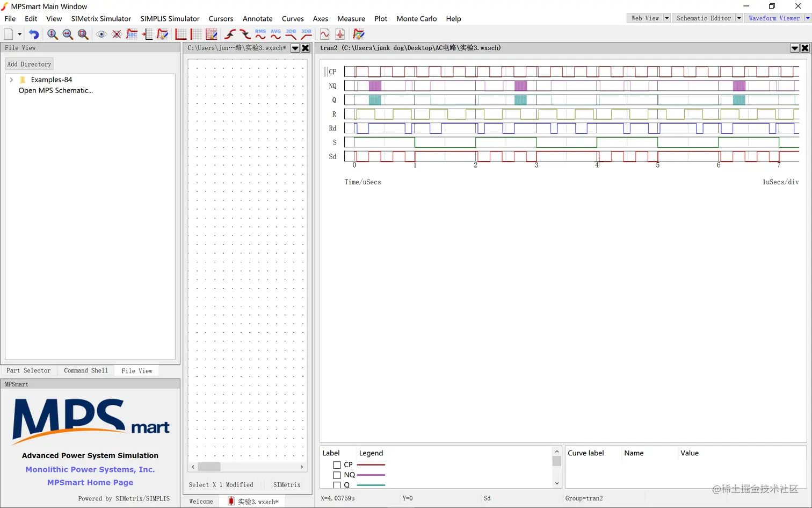Image resolution: width=812 pixels, height=508 pixels.
Task: Open the Monolithic Power Systems, Inc. link
Action: tap(90, 469)
